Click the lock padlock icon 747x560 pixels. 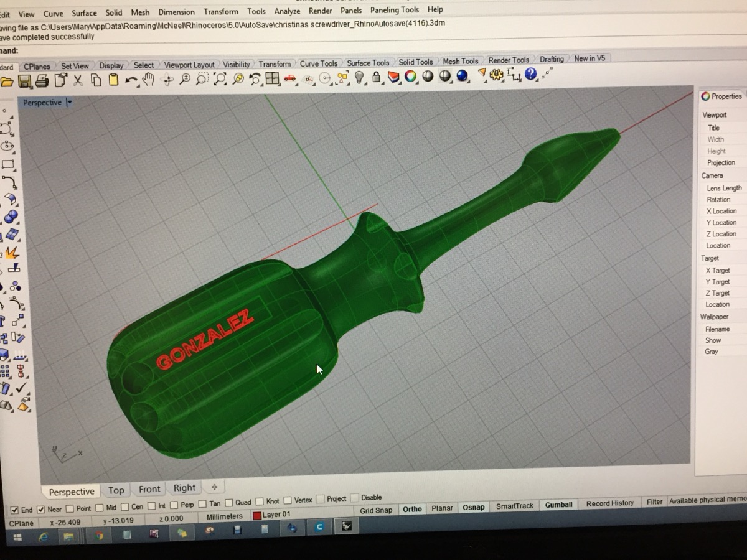(x=377, y=78)
